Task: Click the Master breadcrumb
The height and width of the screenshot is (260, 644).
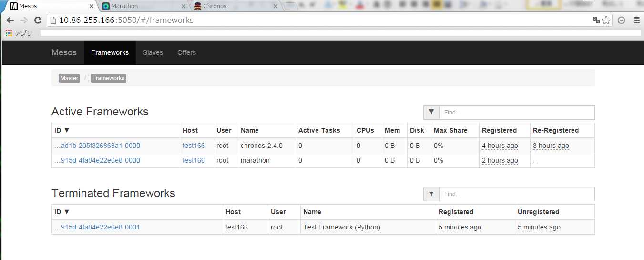Action: (x=69, y=78)
